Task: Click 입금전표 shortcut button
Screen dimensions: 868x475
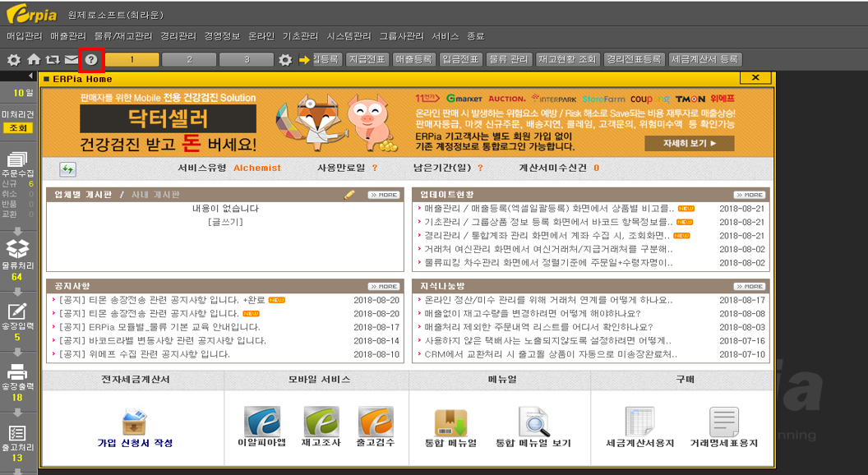Action: click(x=460, y=59)
